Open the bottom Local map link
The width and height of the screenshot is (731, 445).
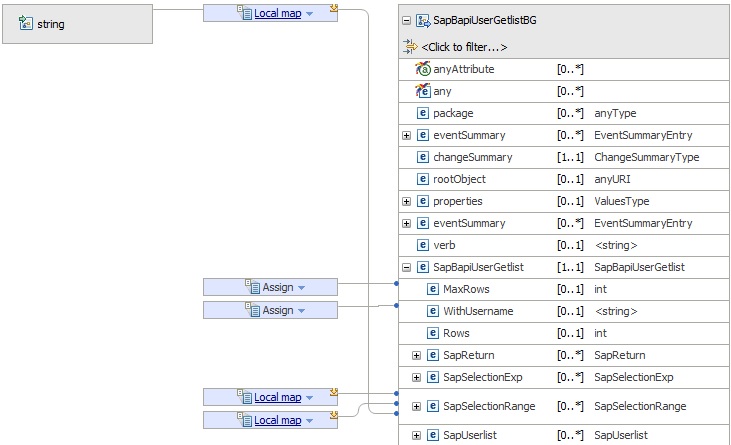(x=278, y=420)
